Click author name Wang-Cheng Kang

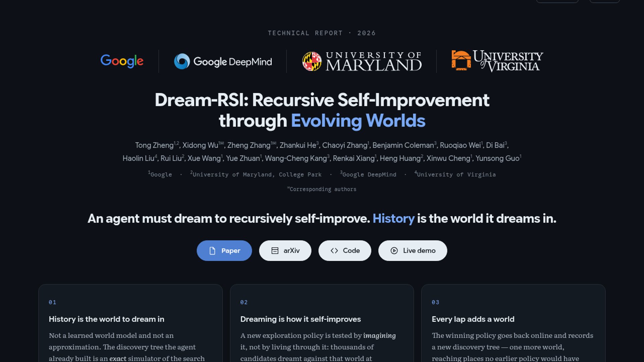tap(296, 159)
